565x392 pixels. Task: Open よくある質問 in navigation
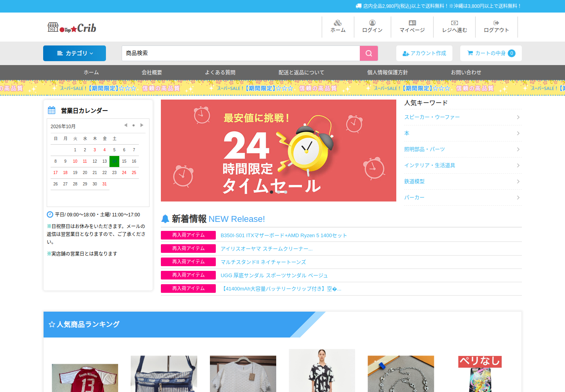tap(220, 73)
